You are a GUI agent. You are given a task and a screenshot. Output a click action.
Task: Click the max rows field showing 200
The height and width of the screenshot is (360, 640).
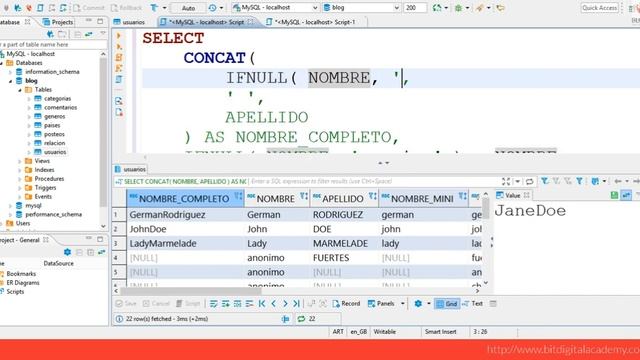click(x=415, y=8)
